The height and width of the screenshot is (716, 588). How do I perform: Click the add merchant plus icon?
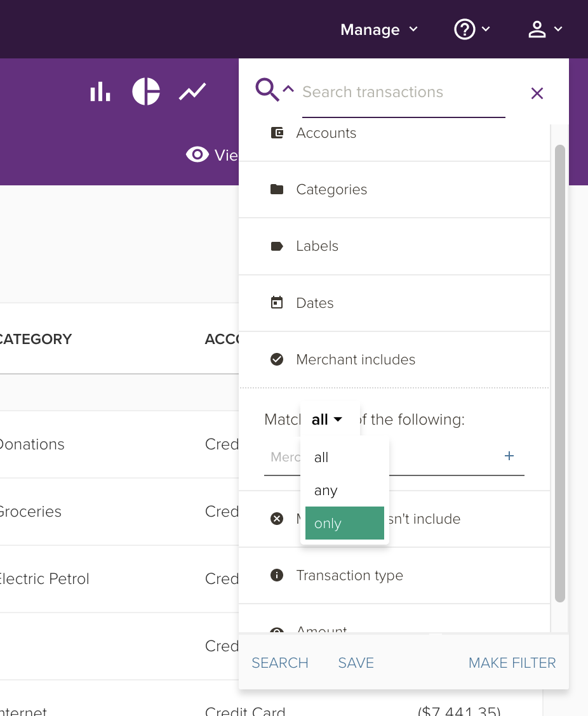[509, 456]
